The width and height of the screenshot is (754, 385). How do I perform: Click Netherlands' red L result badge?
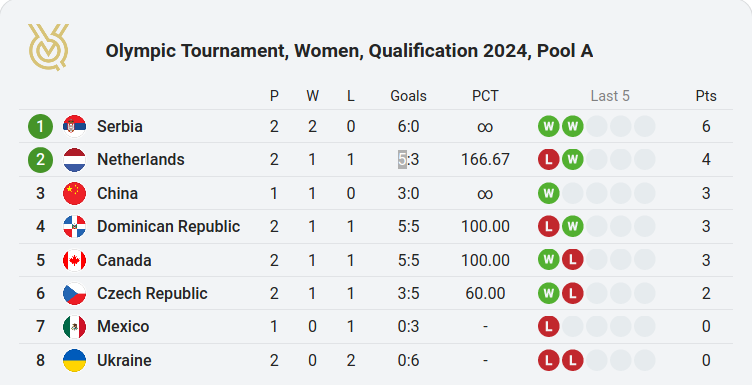click(x=549, y=160)
